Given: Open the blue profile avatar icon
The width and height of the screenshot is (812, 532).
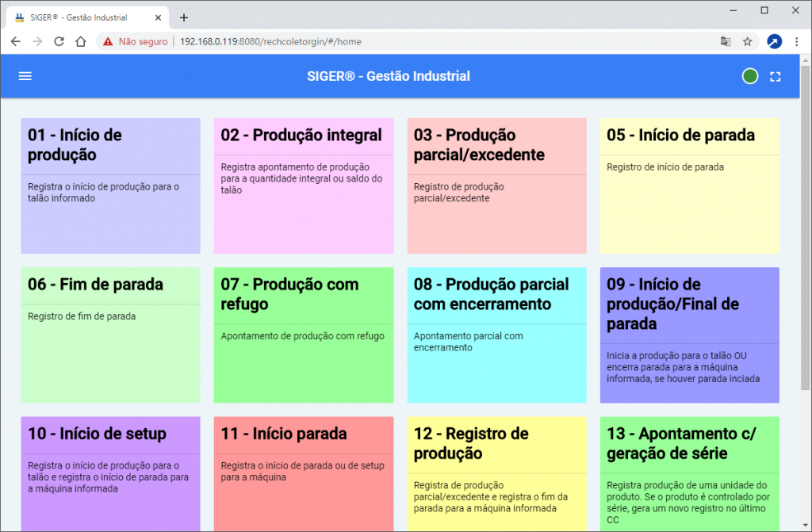Looking at the screenshot, I should (x=774, y=41).
